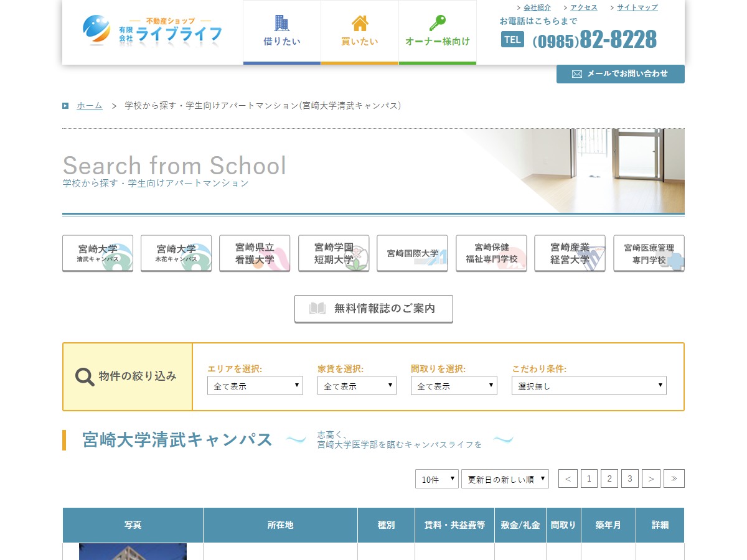Click the 物件の絞り込み filter label

pyautogui.click(x=138, y=376)
